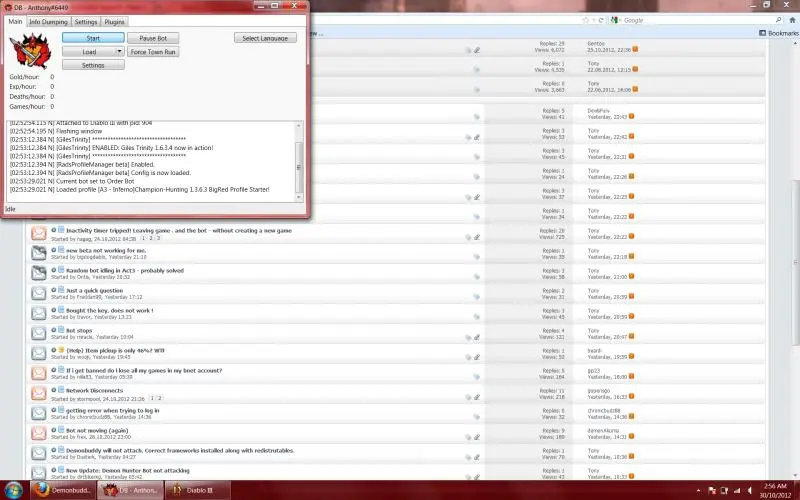The height and width of the screenshot is (500, 800).
Task: Click envelope icon beside 'Bot stops' thread
Action: pos(38,333)
